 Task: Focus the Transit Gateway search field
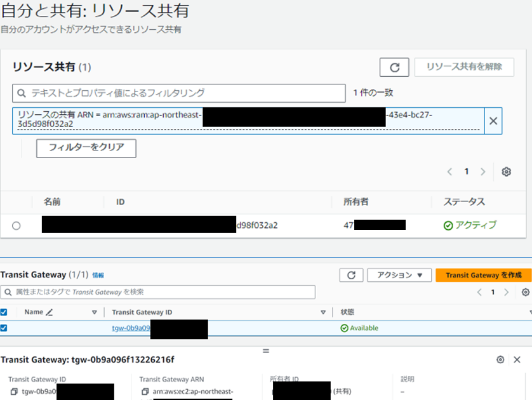point(159,292)
